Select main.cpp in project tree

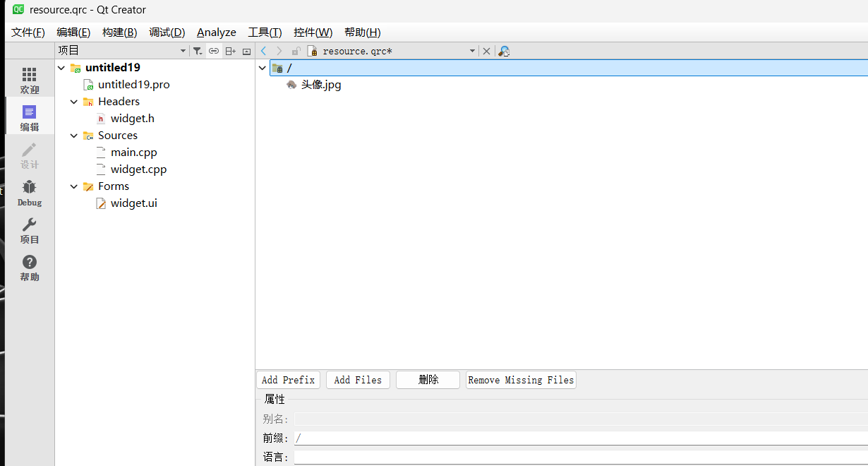click(x=134, y=153)
